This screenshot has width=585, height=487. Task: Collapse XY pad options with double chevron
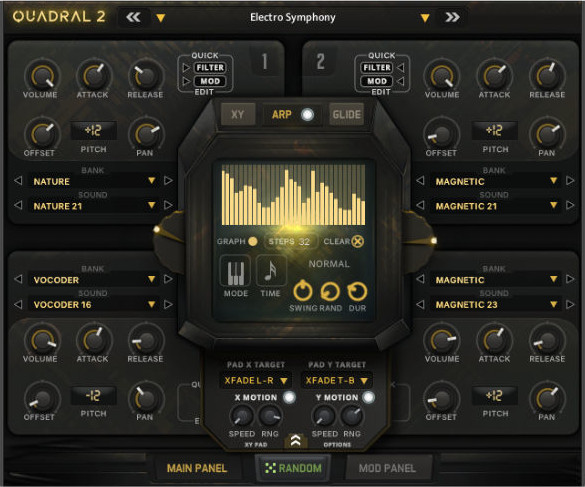coord(295,441)
